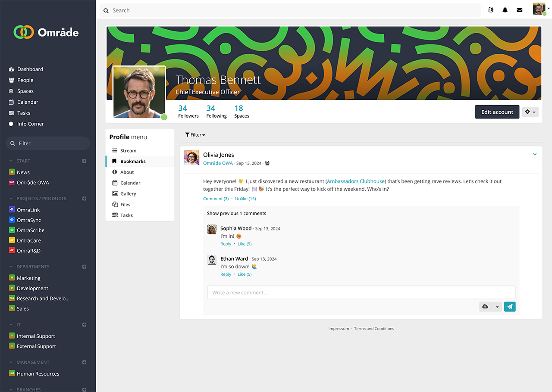
Task: Send comment with the paper plane button
Action: (510, 306)
